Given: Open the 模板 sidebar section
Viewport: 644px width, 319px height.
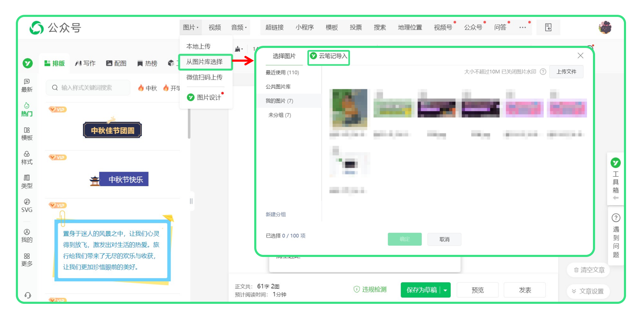Looking at the screenshot, I should pyautogui.click(x=27, y=134).
